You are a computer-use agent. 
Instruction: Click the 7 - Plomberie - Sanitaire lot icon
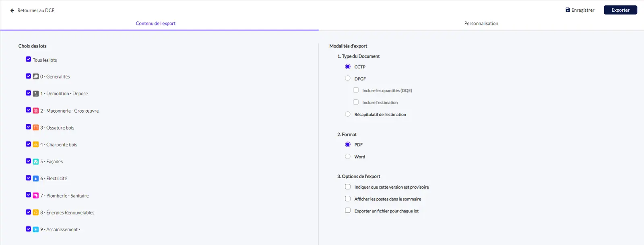click(36, 196)
